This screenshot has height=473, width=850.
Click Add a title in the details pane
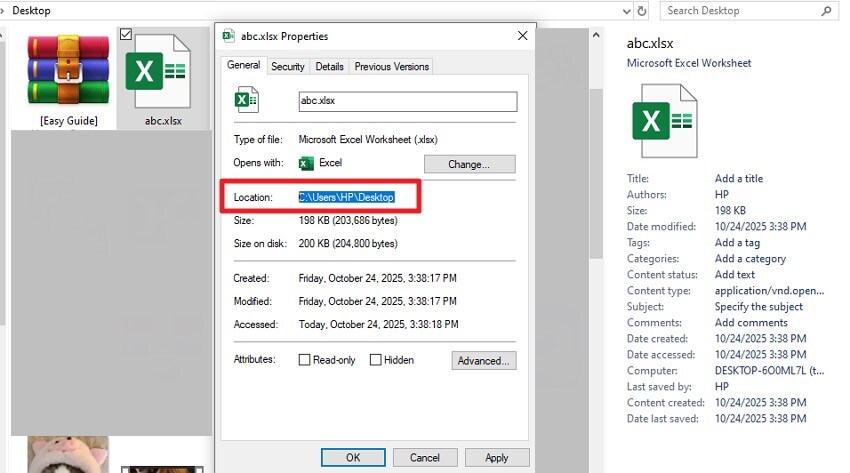click(739, 178)
